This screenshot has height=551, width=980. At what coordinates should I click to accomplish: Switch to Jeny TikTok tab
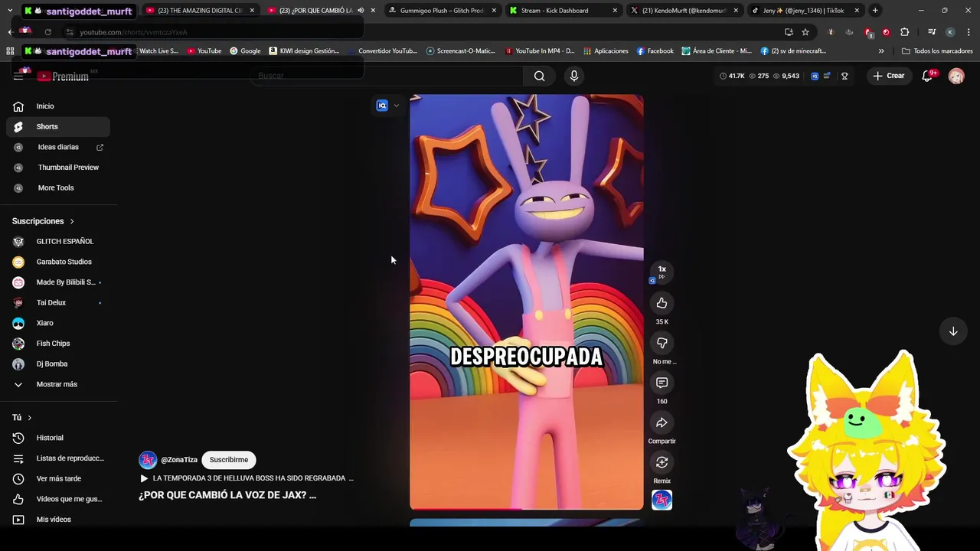(x=804, y=11)
